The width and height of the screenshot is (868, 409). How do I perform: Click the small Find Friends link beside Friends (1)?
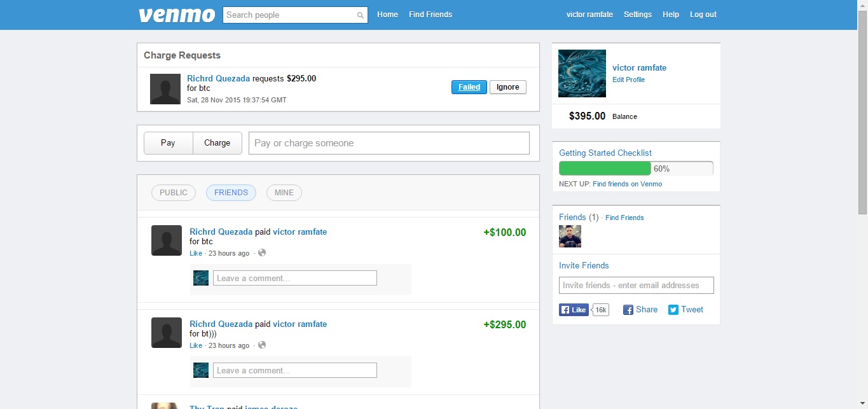[624, 218]
